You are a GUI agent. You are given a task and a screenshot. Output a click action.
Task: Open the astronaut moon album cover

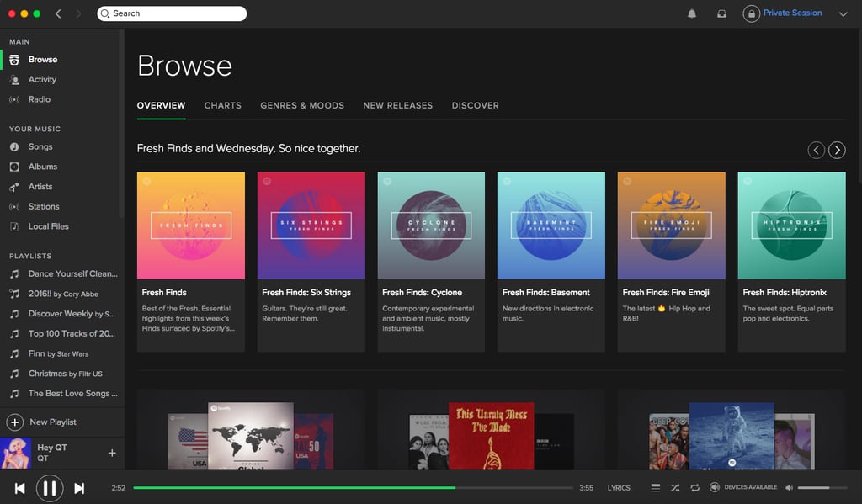click(x=732, y=436)
